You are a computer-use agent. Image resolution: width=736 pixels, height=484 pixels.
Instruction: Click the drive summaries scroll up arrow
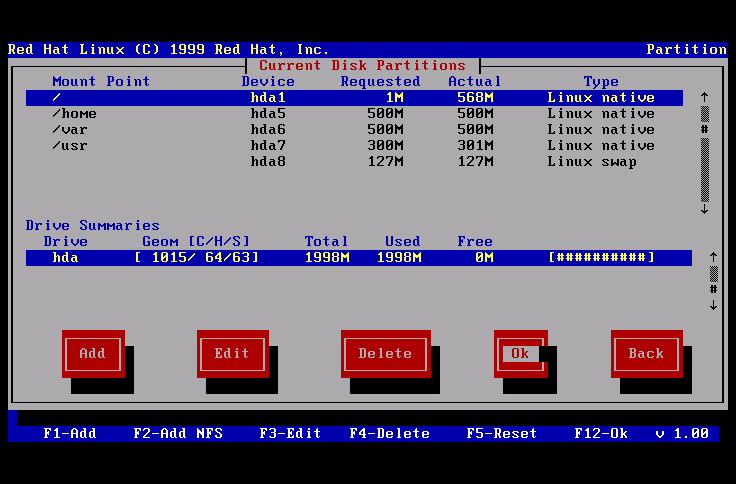[x=713, y=257]
